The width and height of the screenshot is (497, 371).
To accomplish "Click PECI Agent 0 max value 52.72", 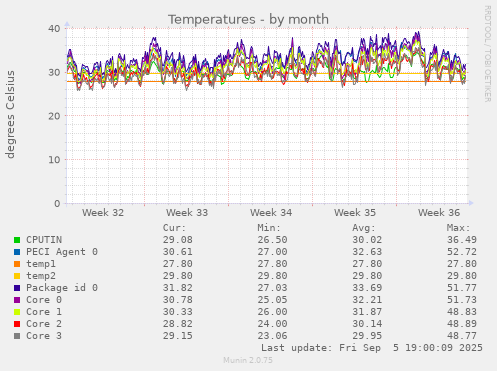I will click(x=462, y=252).
